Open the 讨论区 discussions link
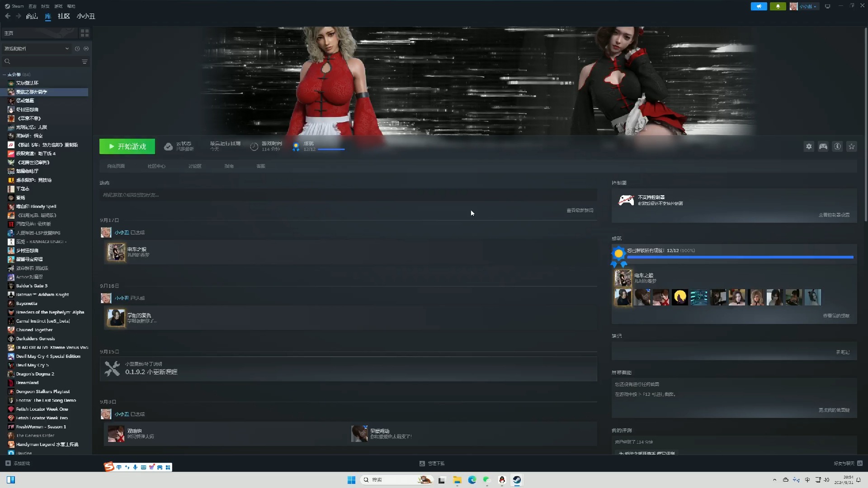 point(195,166)
